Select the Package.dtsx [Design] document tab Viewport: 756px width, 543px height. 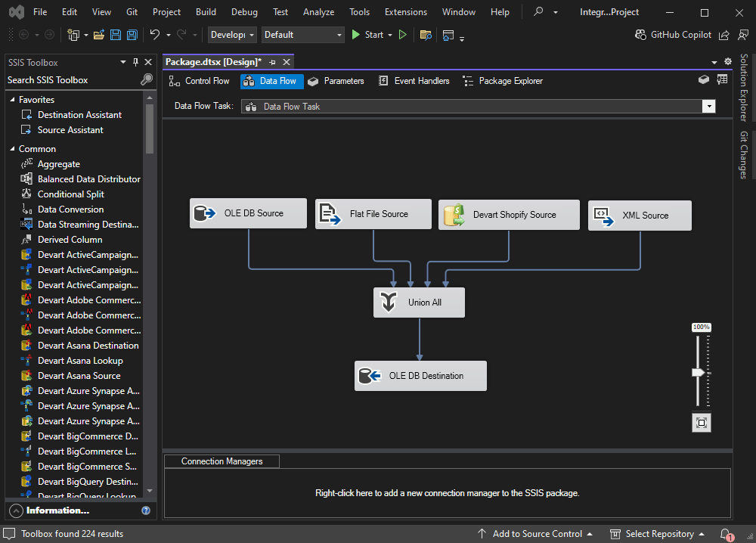click(x=214, y=62)
